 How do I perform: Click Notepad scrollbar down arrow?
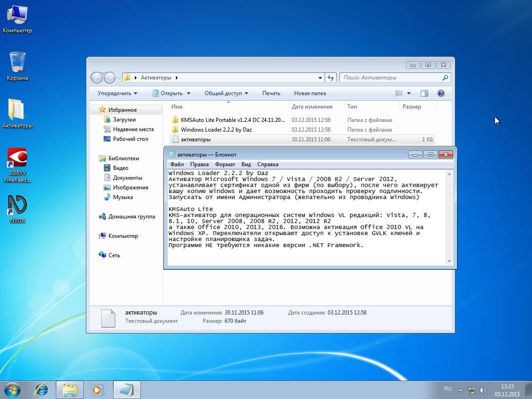pyautogui.click(x=449, y=261)
